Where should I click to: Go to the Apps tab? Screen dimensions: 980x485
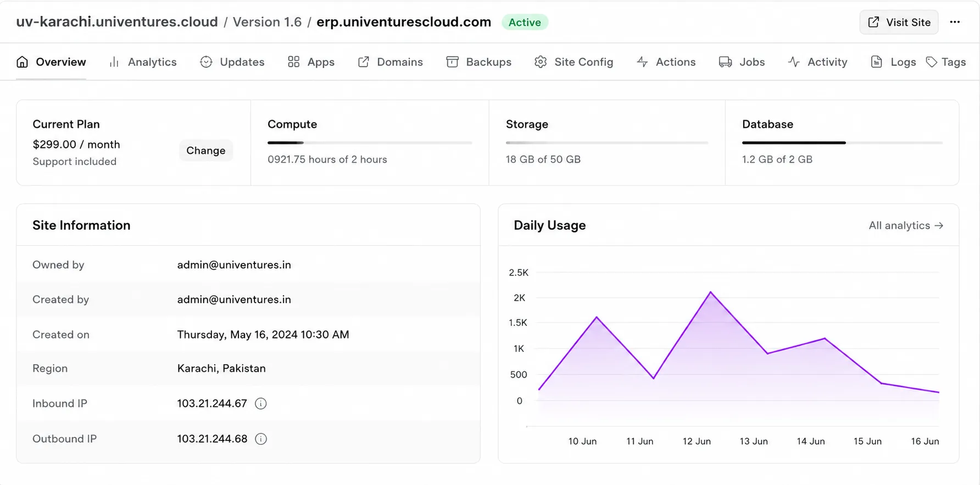(x=311, y=62)
